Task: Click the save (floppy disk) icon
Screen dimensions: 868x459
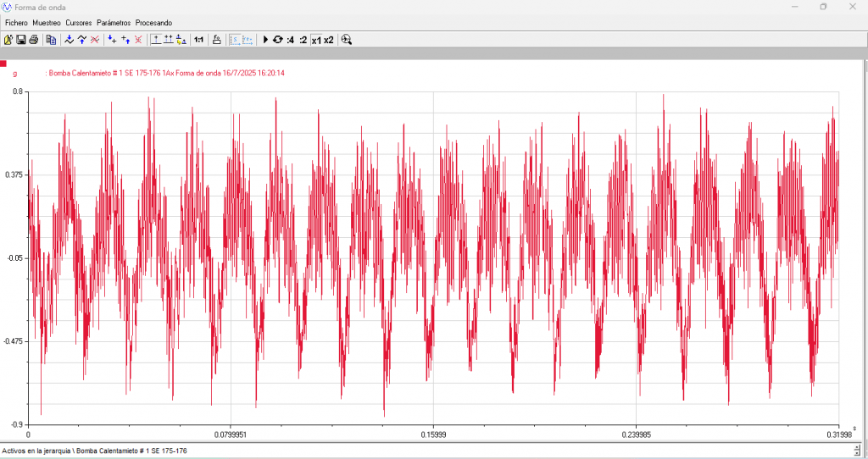Action: pos(21,40)
